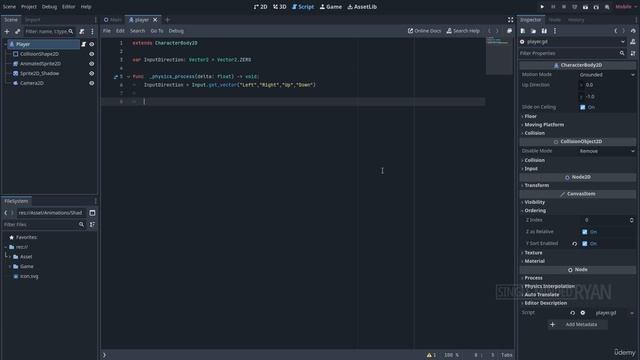Image resolution: width=640 pixels, height=360 pixels.
Task: Toggle Z as Relative checkbox
Action: pyautogui.click(x=584, y=232)
